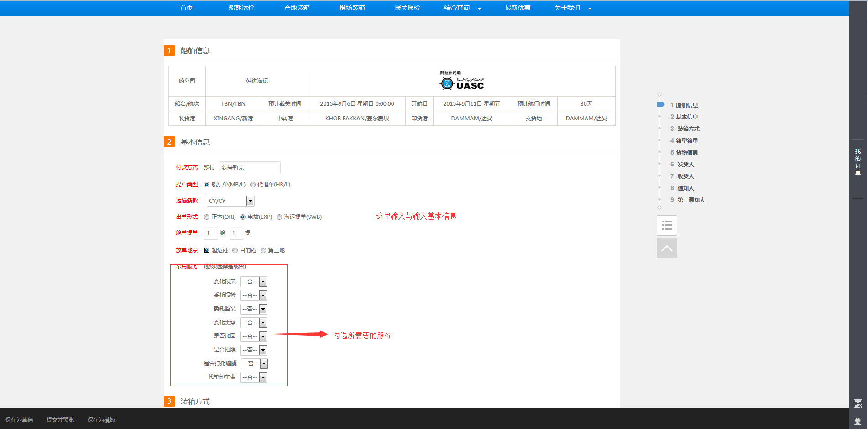Select 目的港 as release location

235,250
